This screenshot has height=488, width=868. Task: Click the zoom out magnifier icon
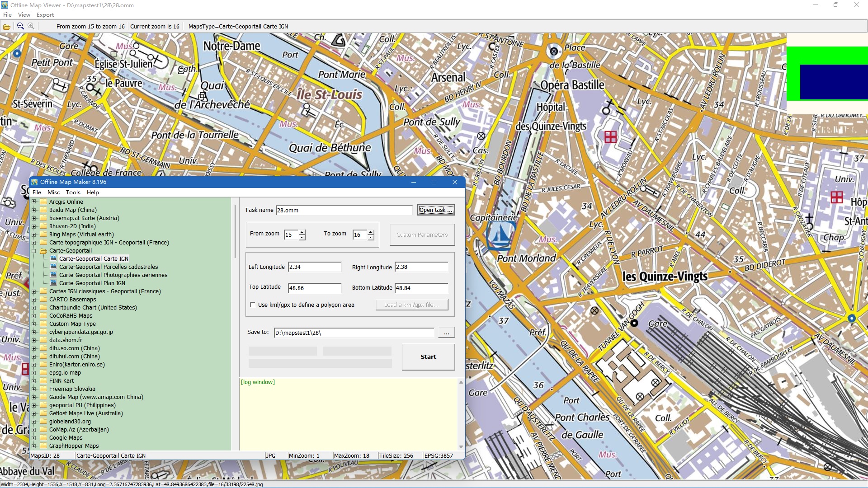click(x=20, y=26)
